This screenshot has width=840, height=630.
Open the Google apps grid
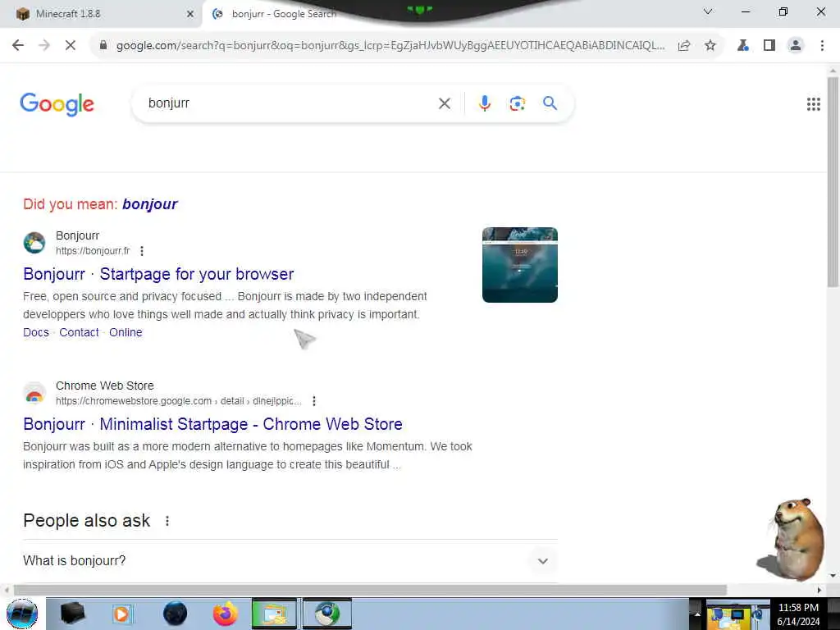[813, 104]
